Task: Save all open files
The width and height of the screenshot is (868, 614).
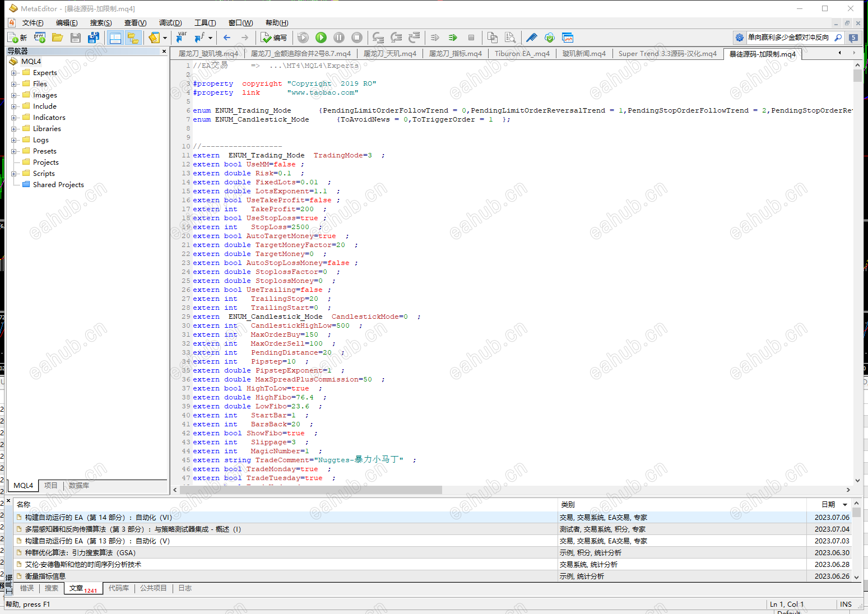Action: click(x=94, y=38)
